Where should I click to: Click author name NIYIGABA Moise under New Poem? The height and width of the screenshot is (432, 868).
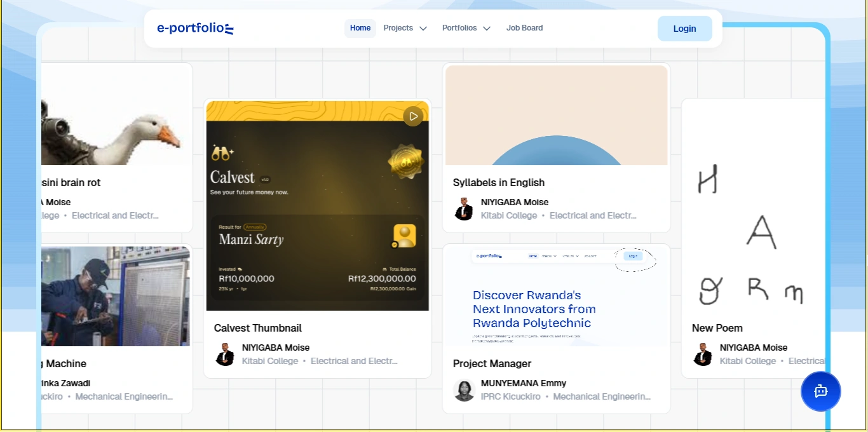[754, 348]
